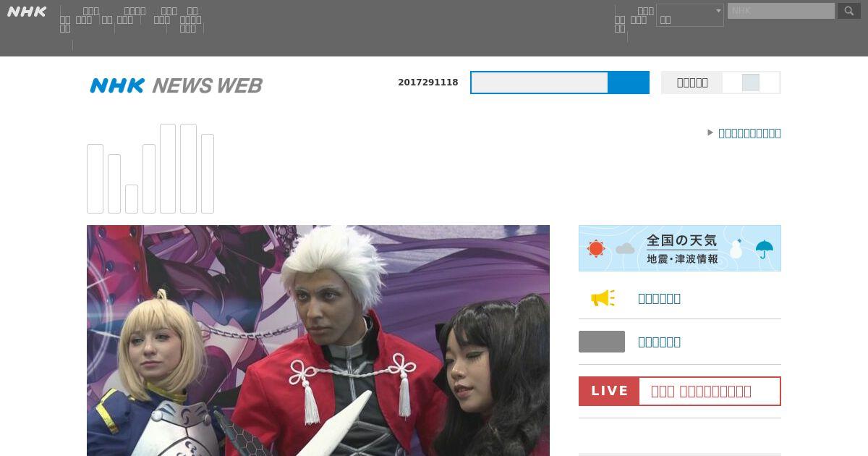Open the red LIVE stream button

680,391
